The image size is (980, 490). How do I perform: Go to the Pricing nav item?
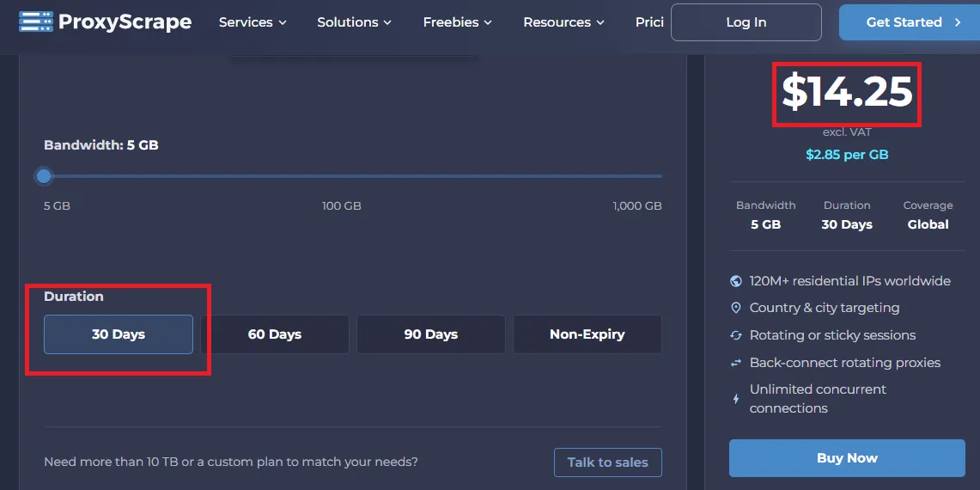click(649, 22)
